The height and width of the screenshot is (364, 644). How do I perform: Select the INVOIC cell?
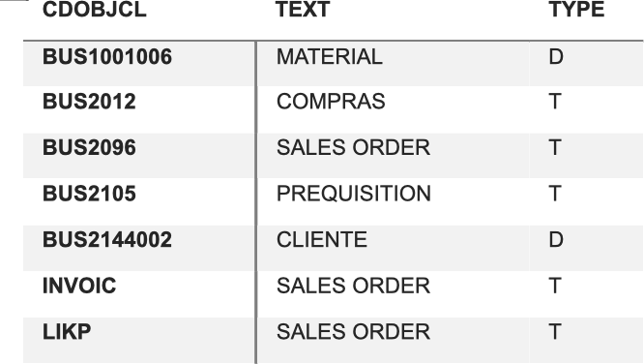(x=79, y=286)
